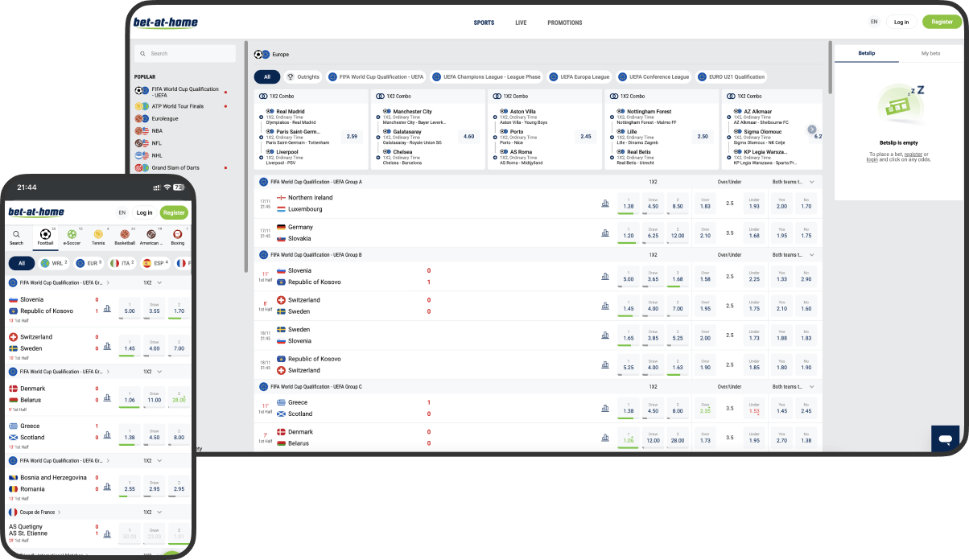Open the live chat support widget

tap(945, 439)
